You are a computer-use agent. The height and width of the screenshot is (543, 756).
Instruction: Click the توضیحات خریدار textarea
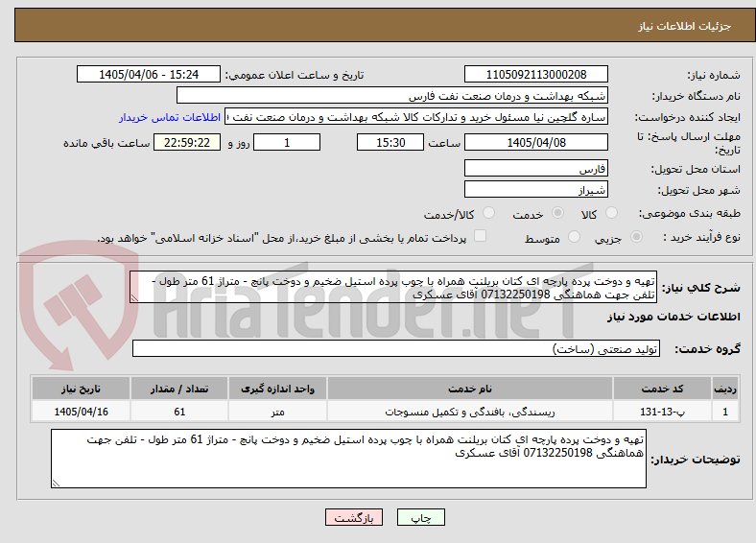point(348,459)
